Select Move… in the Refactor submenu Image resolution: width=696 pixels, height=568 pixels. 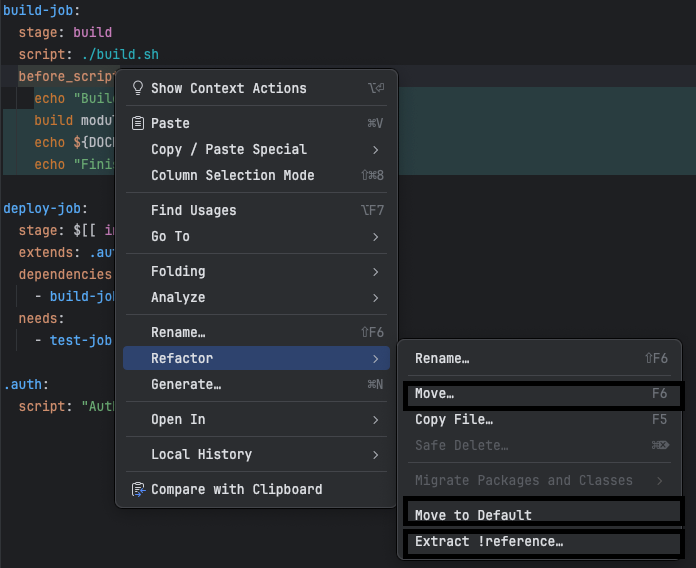coord(539,393)
